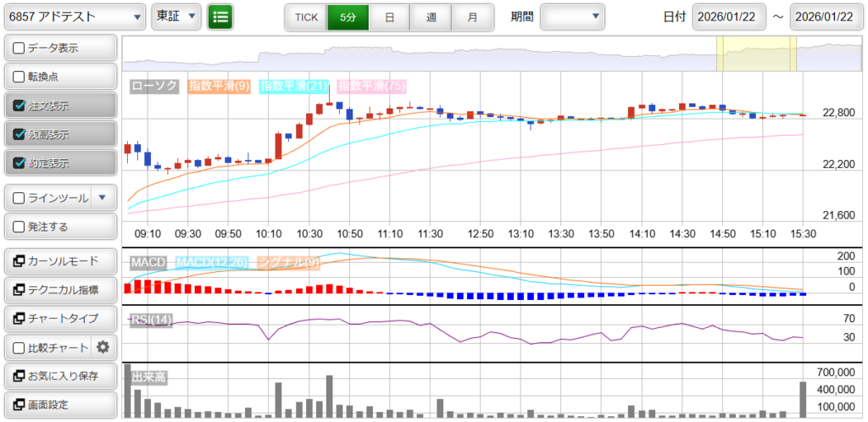Click お気に入り保存 to save favorite
The width and height of the screenshot is (868, 422).
(59, 375)
